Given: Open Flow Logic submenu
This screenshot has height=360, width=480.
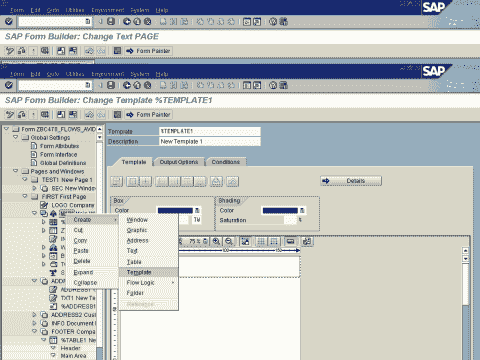Looking at the screenshot, I should [148, 283].
